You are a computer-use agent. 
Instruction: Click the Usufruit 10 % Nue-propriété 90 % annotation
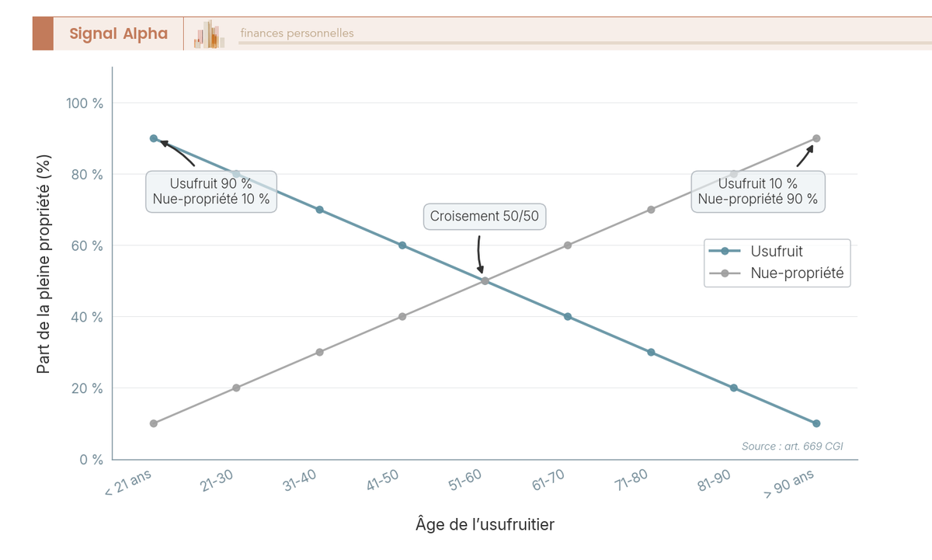(758, 191)
